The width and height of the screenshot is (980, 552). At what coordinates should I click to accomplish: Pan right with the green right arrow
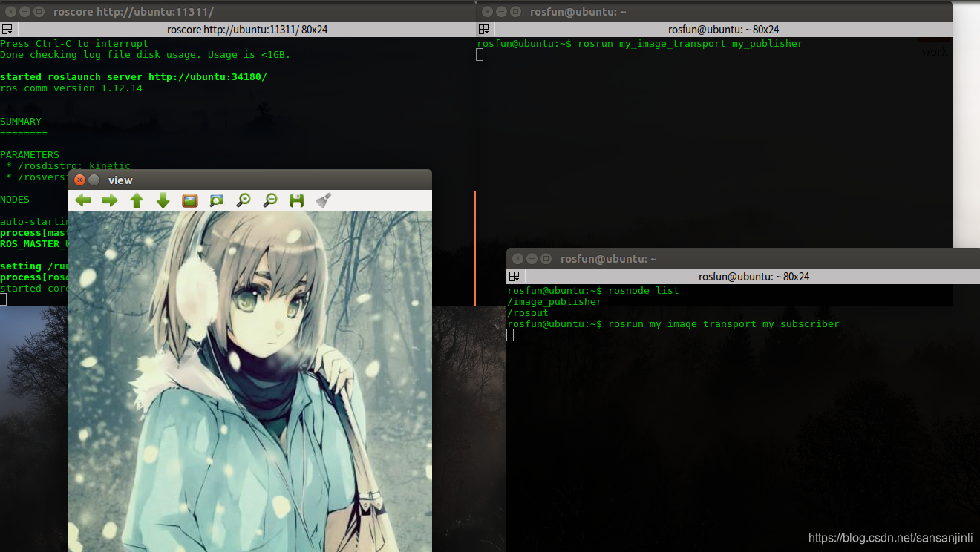pos(110,200)
